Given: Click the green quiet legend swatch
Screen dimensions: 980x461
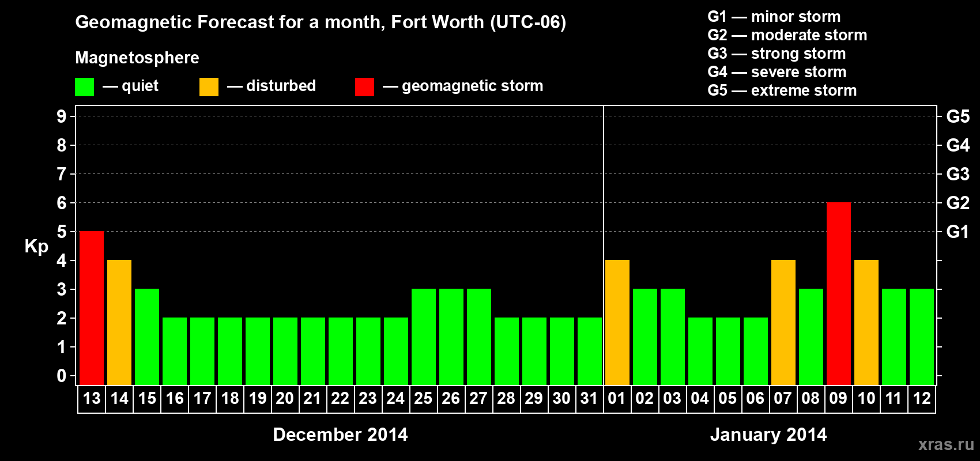Looking at the screenshot, I should tap(84, 87).
